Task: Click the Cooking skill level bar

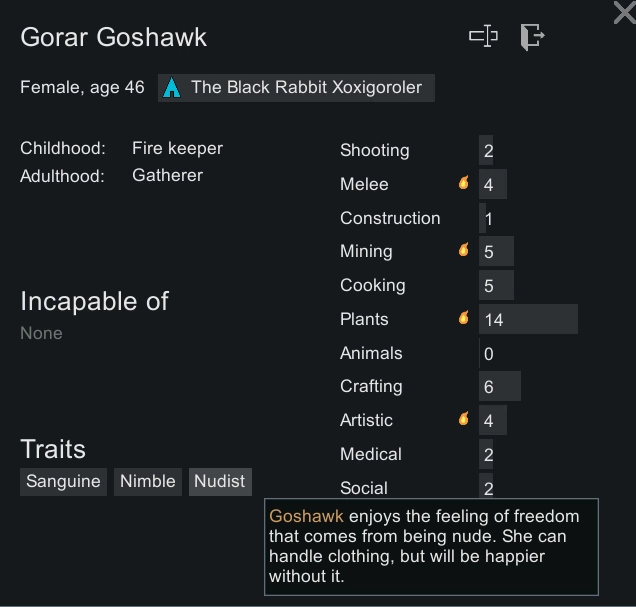Action: click(x=496, y=285)
